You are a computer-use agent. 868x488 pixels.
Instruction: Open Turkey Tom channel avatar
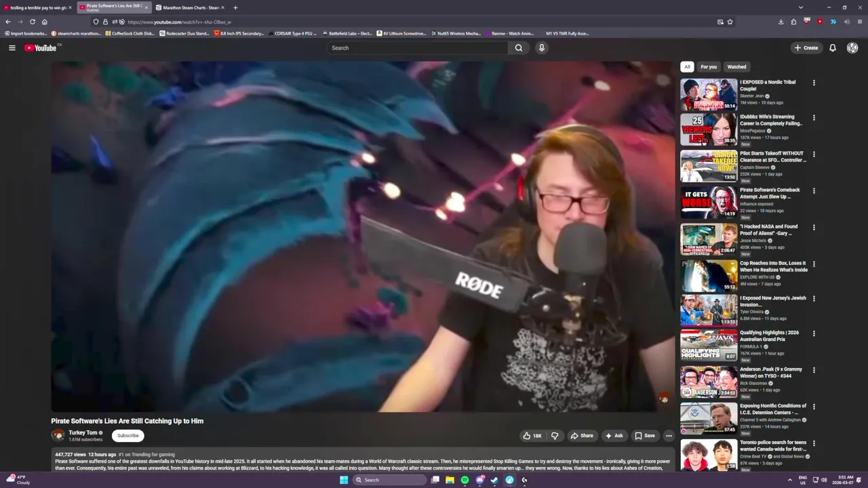(58, 435)
